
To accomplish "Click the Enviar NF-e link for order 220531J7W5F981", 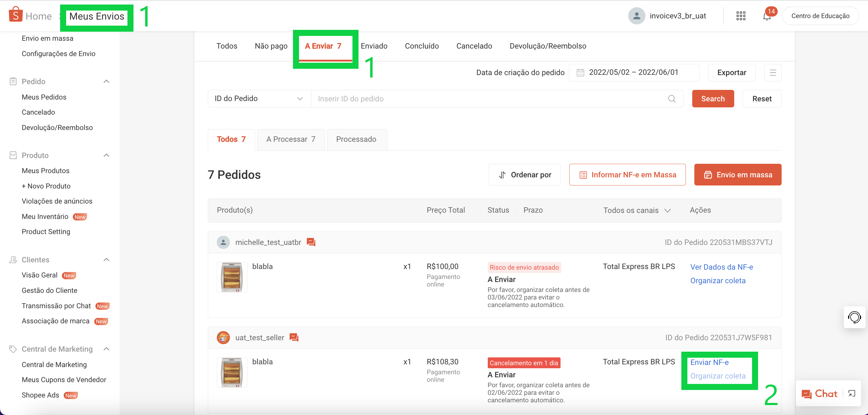I will point(709,363).
